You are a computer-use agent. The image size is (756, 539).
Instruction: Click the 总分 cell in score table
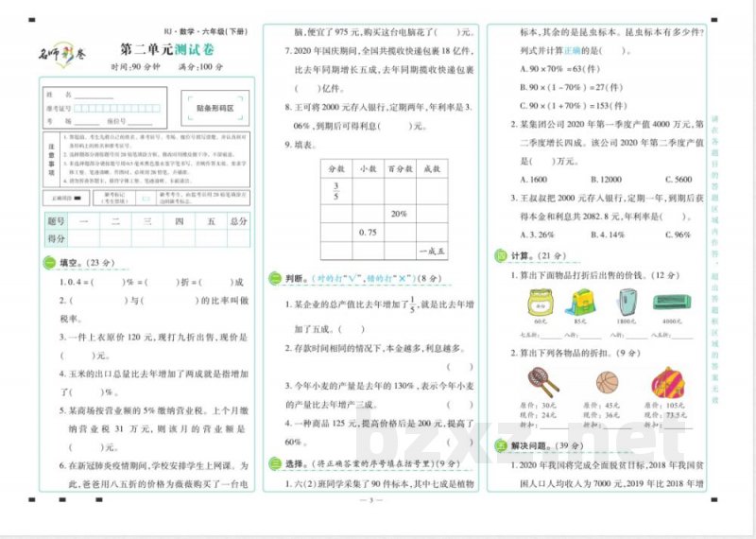[x=239, y=221]
